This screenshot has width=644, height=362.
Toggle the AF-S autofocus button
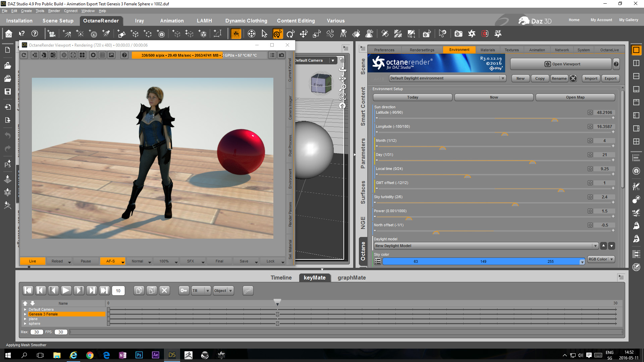[x=110, y=261]
